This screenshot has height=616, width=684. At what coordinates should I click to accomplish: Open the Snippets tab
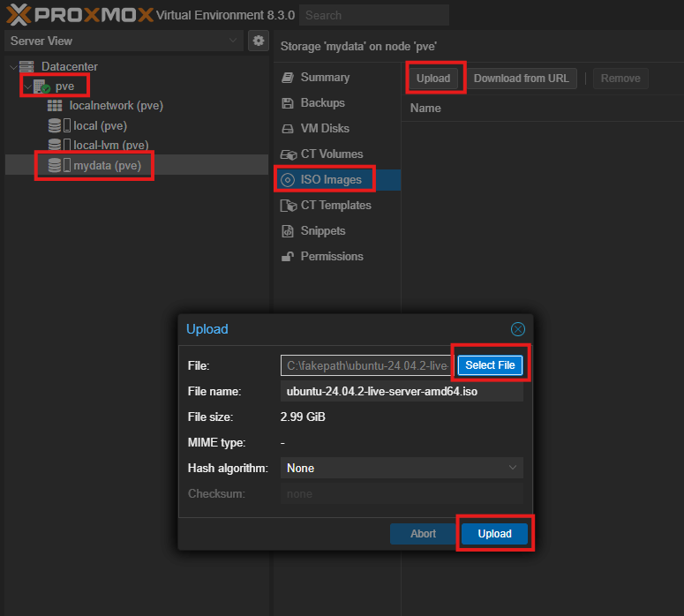[337, 231]
